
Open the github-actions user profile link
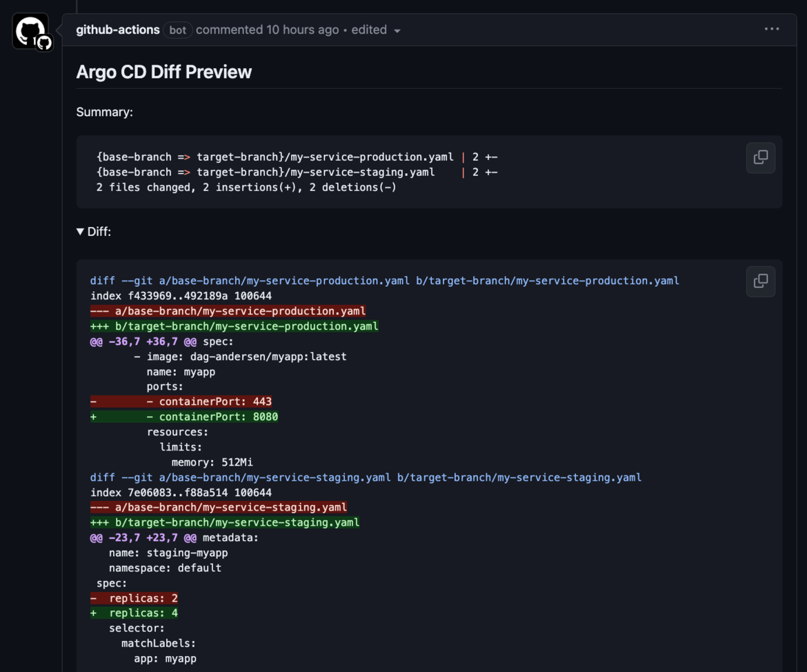coord(116,30)
